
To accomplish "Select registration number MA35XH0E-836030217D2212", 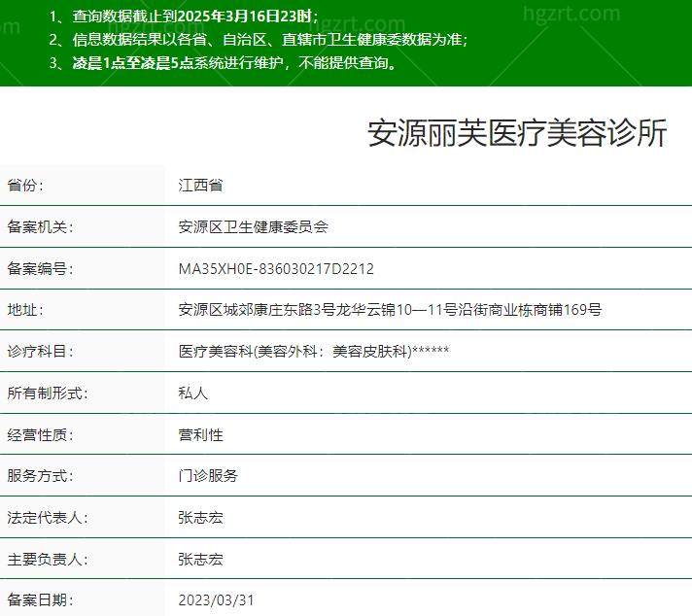I will click(x=276, y=269).
